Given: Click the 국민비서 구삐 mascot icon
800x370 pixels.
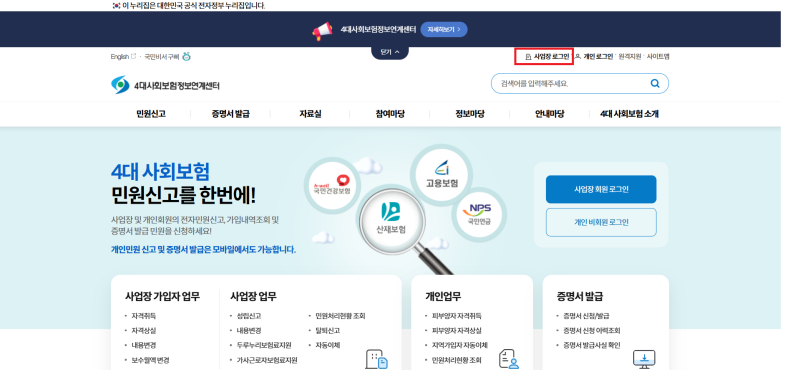Looking at the screenshot, I should [x=187, y=57].
